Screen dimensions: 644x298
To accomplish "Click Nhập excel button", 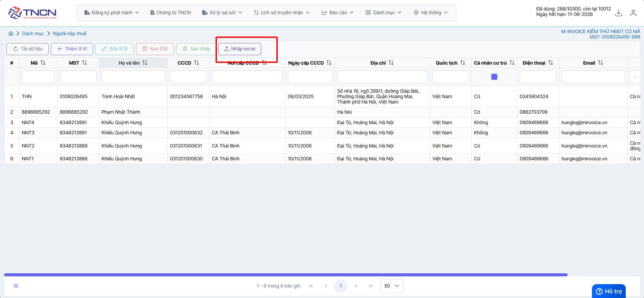I will coord(240,49).
